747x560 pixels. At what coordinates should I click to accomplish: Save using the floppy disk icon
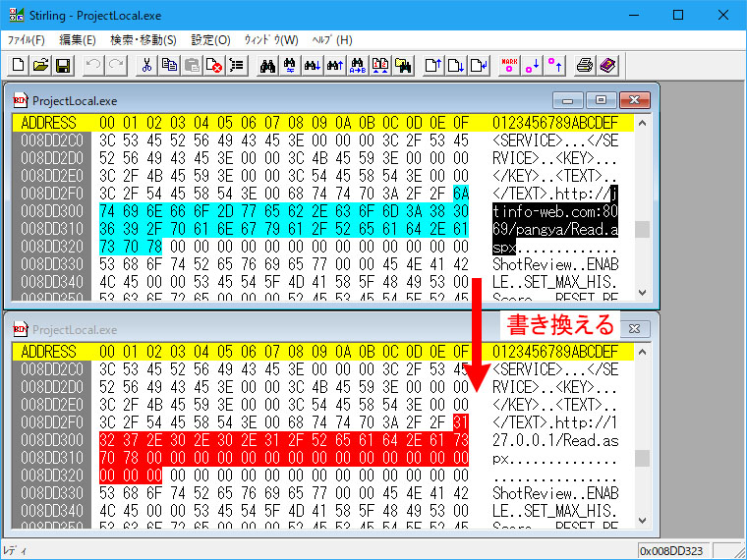pos(62,66)
